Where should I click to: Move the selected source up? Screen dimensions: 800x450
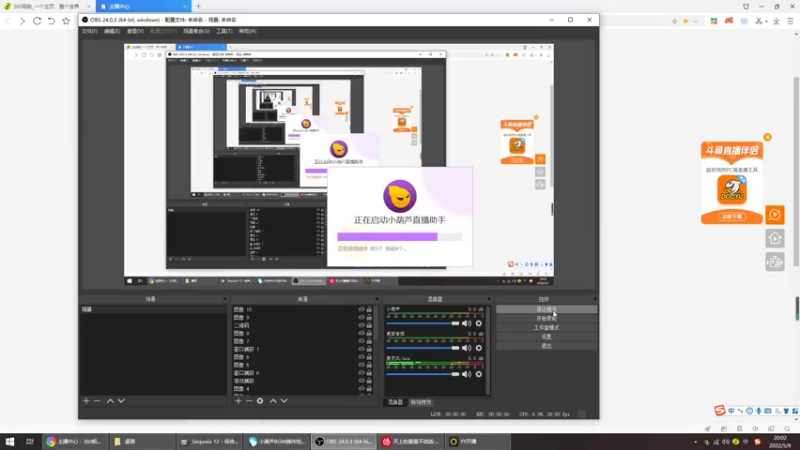coord(273,401)
